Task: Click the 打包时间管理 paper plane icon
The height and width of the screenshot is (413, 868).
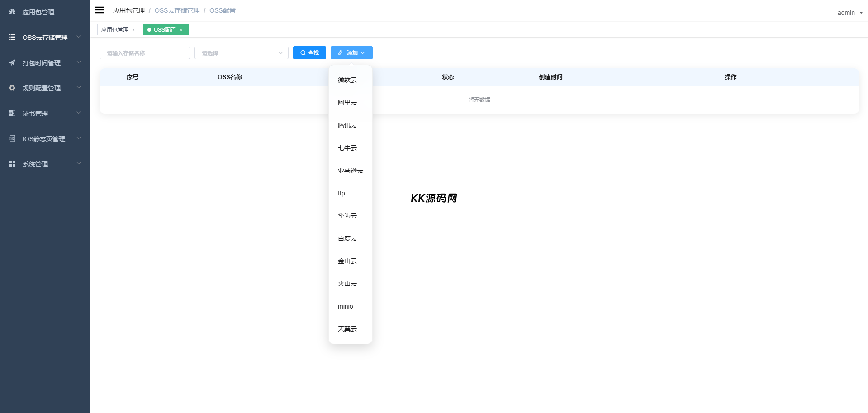Action: pos(12,62)
